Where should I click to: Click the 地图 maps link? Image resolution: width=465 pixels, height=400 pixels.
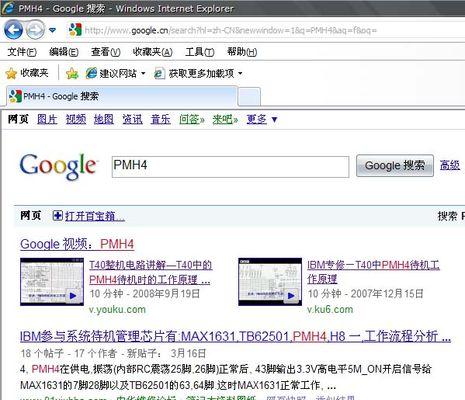point(104,119)
